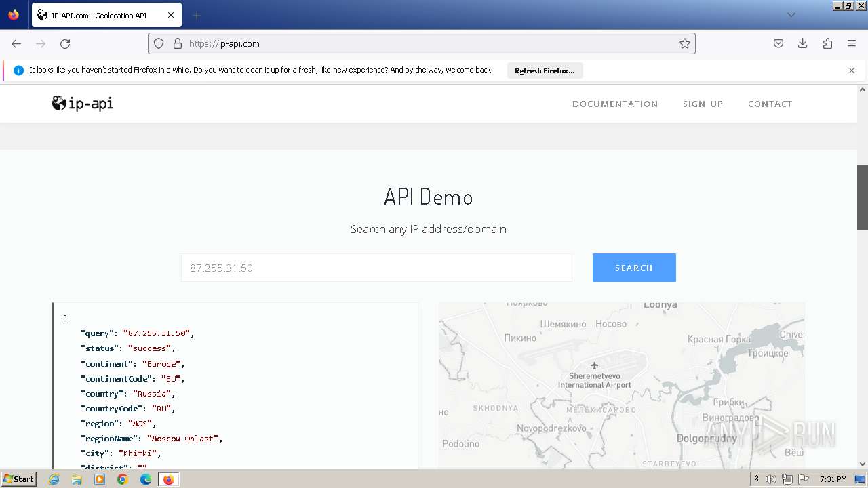Expand the list all tabs chevron
Viewport: 868px width, 488px height.
pos(791,15)
